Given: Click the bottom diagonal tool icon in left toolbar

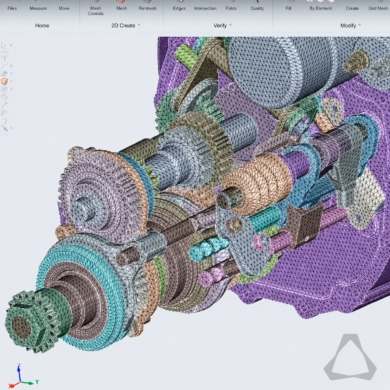Looking at the screenshot, I should click(x=4, y=128).
